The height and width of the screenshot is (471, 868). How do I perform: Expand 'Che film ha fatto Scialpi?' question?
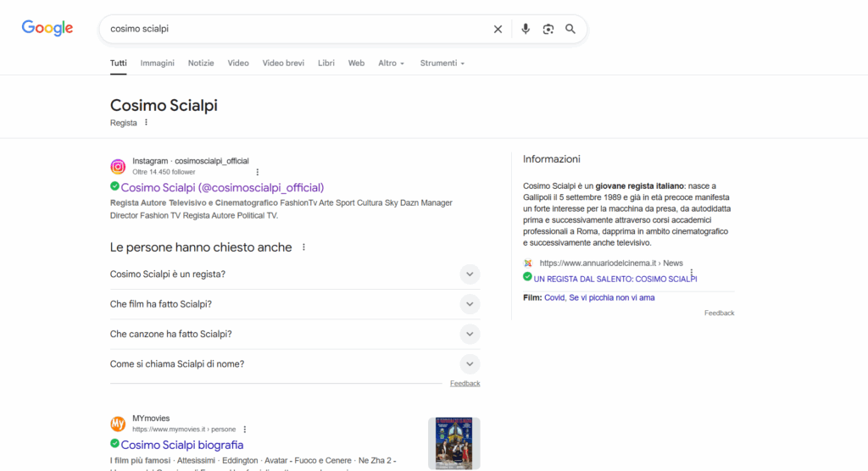(x=470, y=304)
